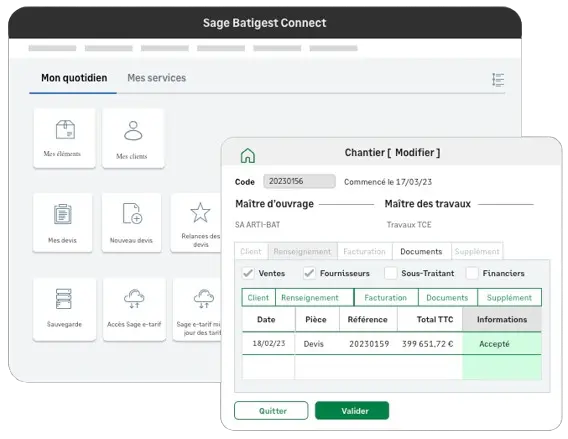
Task: Open Sage e-tarif mise à jour cloud icon
Action: 204,299
